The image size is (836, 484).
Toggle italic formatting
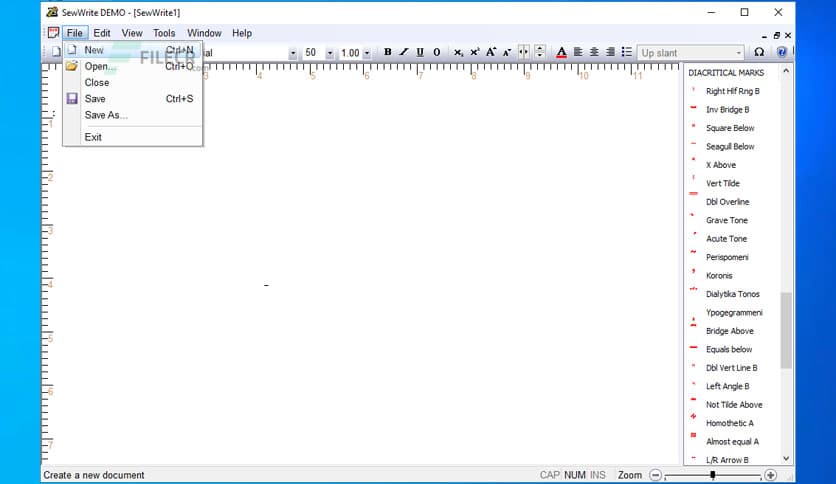(x=404, y=52)
